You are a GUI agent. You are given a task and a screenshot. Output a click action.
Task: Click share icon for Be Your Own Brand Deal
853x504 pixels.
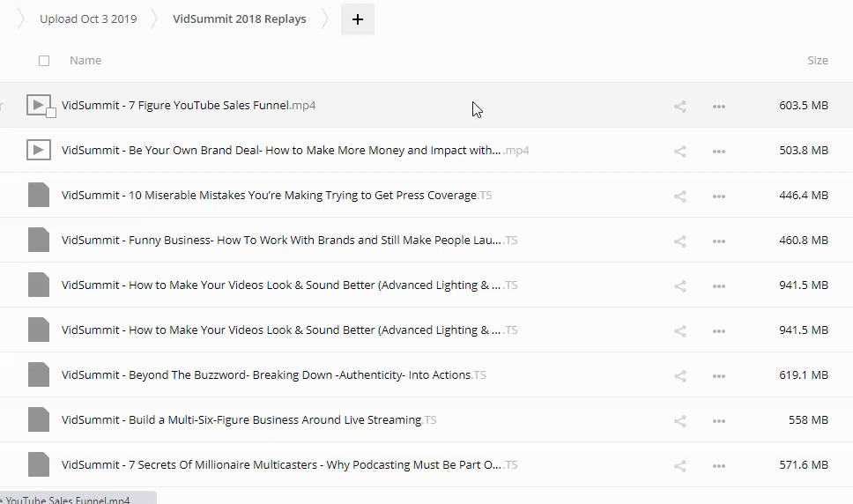tap(679, 151)
